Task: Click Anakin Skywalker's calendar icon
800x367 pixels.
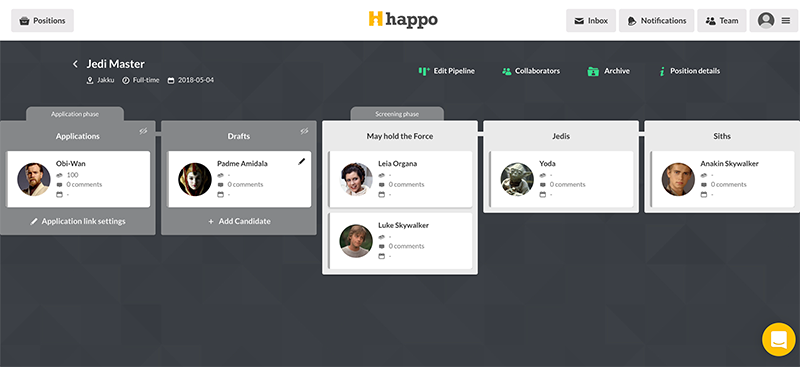Action: [704, 194]
